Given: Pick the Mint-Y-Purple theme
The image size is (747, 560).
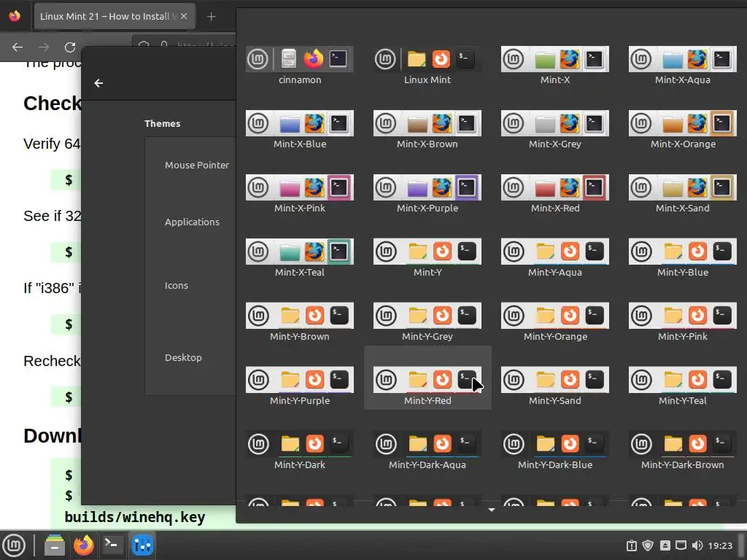Looking at the screenshot, I should pyautogui.click(x=300, y=379).
